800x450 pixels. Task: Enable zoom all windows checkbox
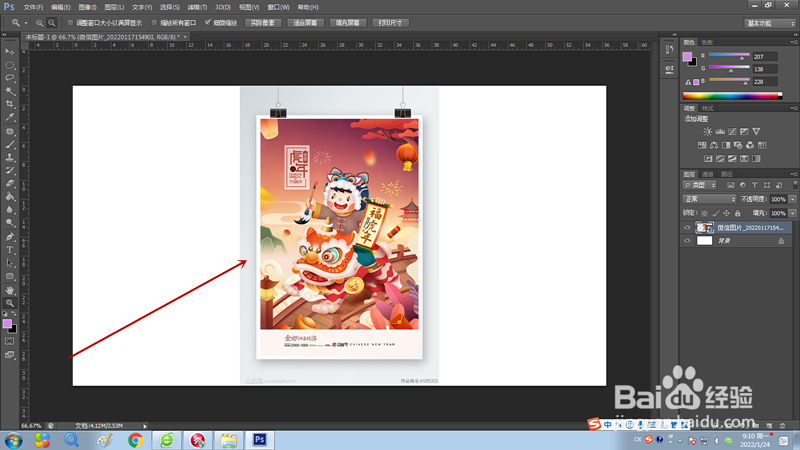coord(154,23)
